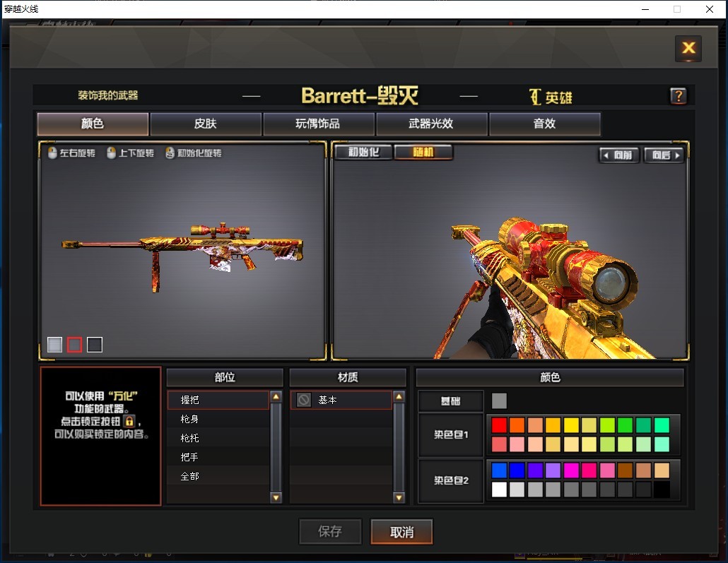This screenshot has height=563, width=728.
Task: Click the 保存 button
Action: click(x=330, y=531)
